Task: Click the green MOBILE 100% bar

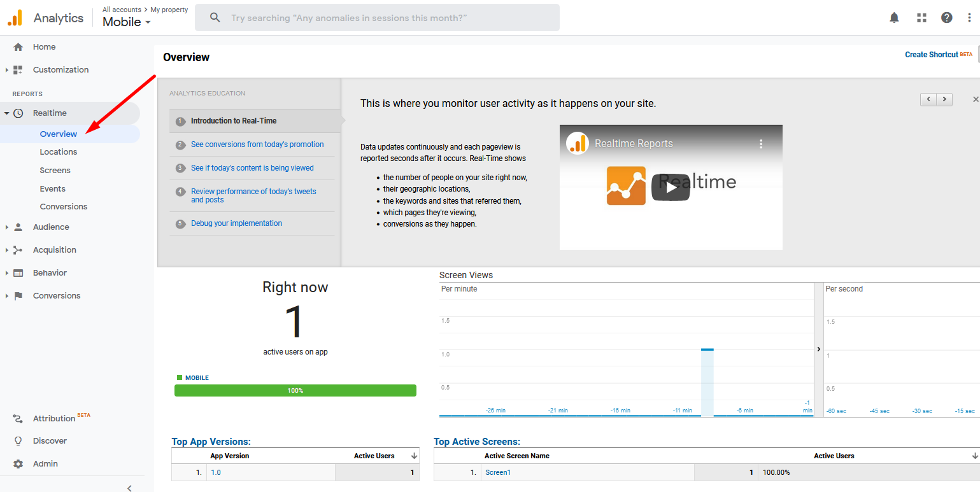Action: [x=295, y=391]
